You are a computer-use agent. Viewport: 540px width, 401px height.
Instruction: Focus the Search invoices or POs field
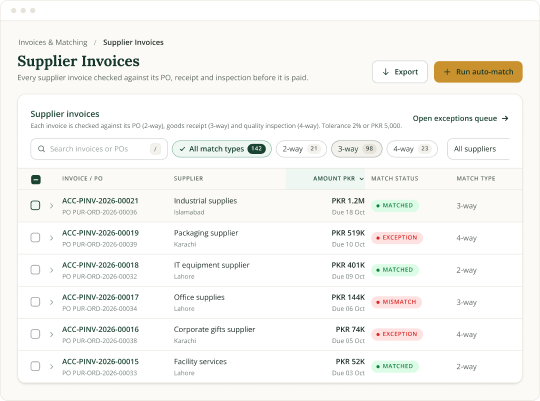coord(99,149)
